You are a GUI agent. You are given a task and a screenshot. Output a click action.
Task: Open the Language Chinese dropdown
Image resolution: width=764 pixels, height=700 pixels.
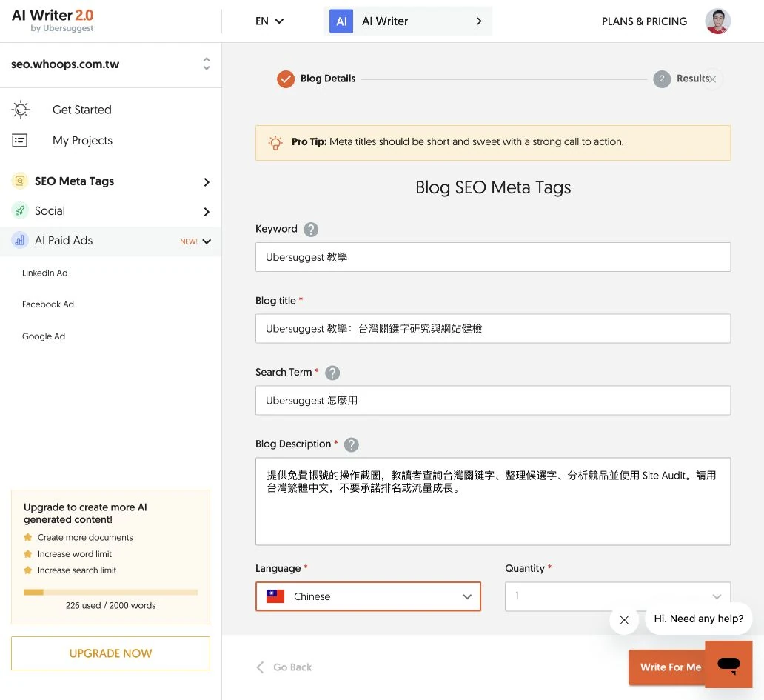pos(368,596)
